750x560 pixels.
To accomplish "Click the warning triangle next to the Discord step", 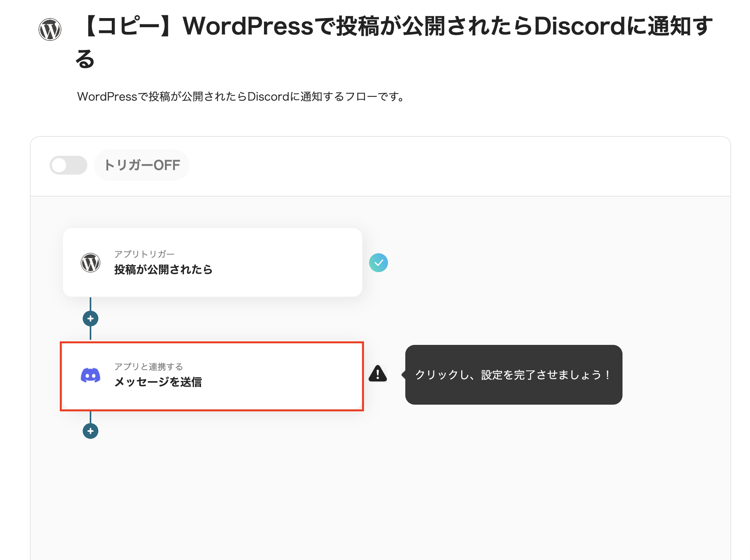I will [x=378, y=374].
